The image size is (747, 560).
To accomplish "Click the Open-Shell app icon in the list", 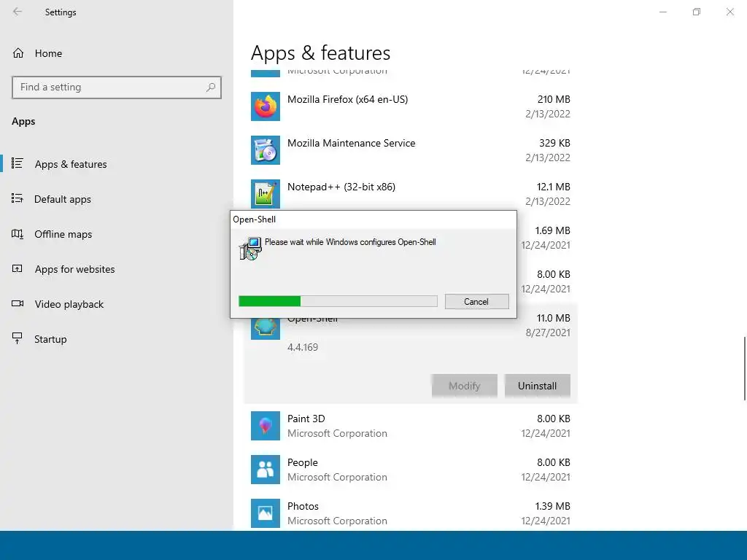I will tap(266, 329).
